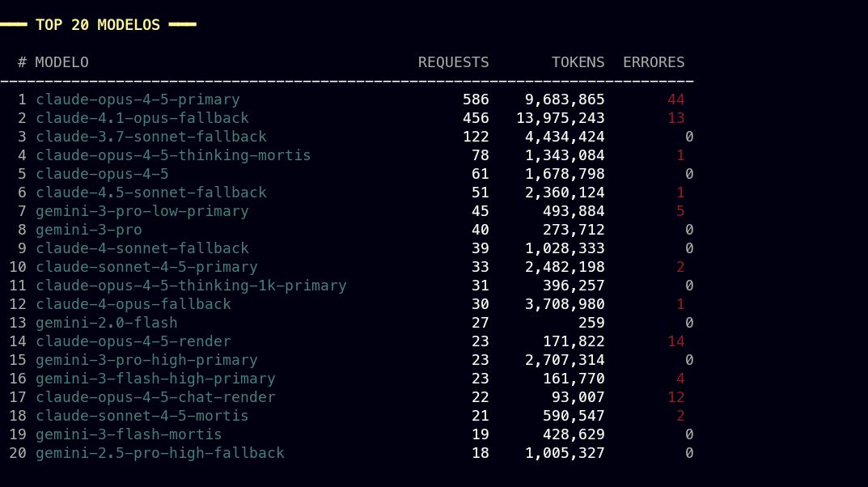The height and width of the screenshot is (487, 868).
Task: Select claude-opus-4-5-thinking-mortis model name
Action: click(173, 155)
